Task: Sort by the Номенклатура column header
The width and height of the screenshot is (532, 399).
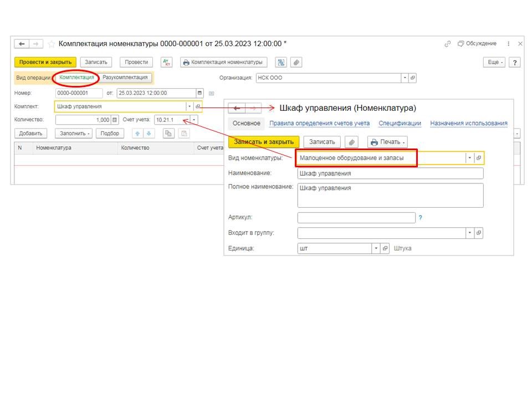Action: [75, 148]
